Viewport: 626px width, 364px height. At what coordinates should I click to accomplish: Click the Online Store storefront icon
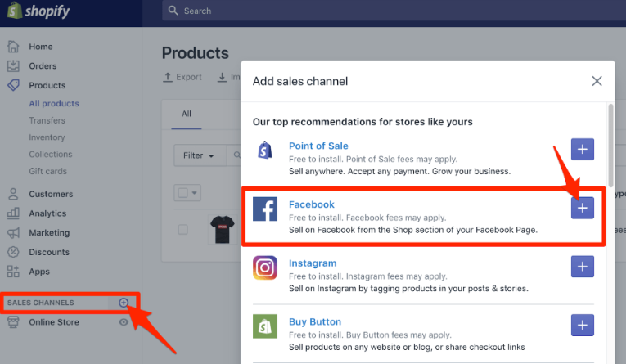13,322
